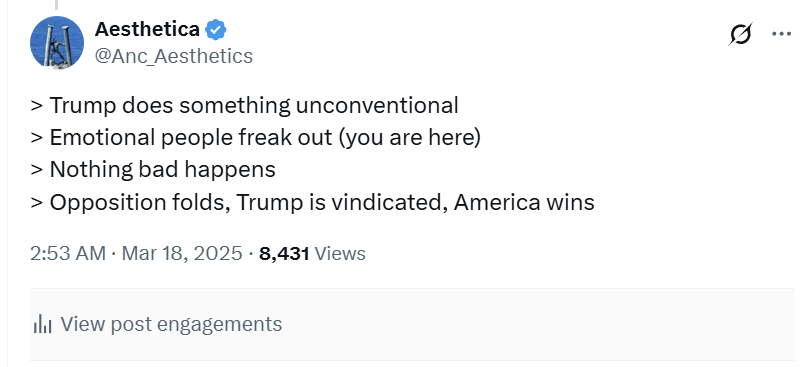Click the display name Aesthetica
804x367 pixels.
[147, 30]
